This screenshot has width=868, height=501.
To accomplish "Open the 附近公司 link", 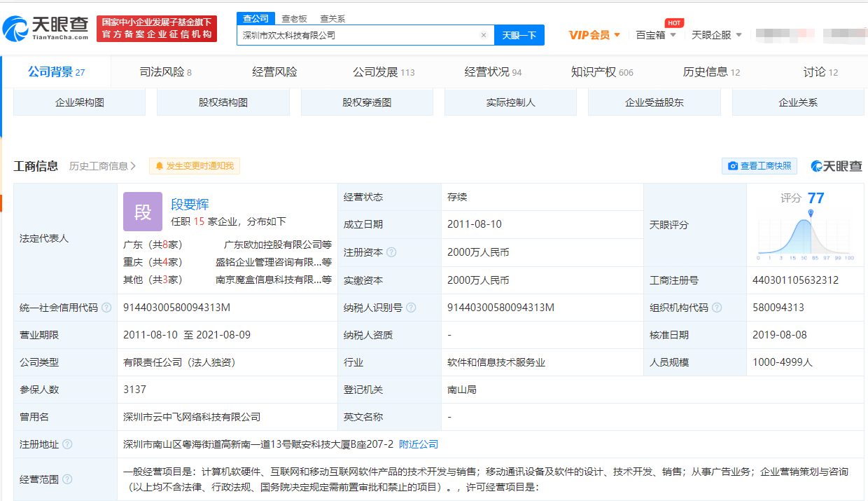I will point(419,444).
